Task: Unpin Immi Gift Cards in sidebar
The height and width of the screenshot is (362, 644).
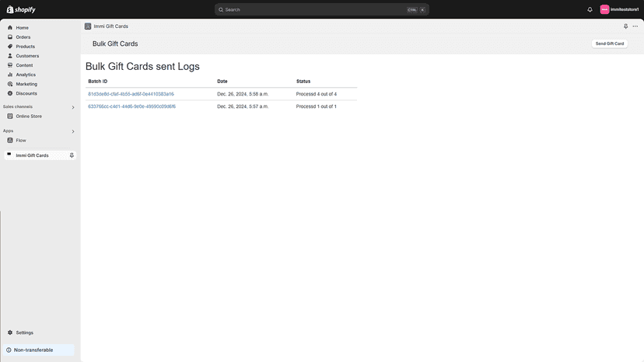Action: 72,155
